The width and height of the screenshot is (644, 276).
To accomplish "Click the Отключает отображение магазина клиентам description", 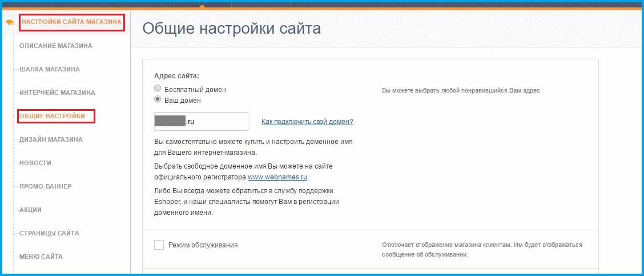I will point(482,250).
